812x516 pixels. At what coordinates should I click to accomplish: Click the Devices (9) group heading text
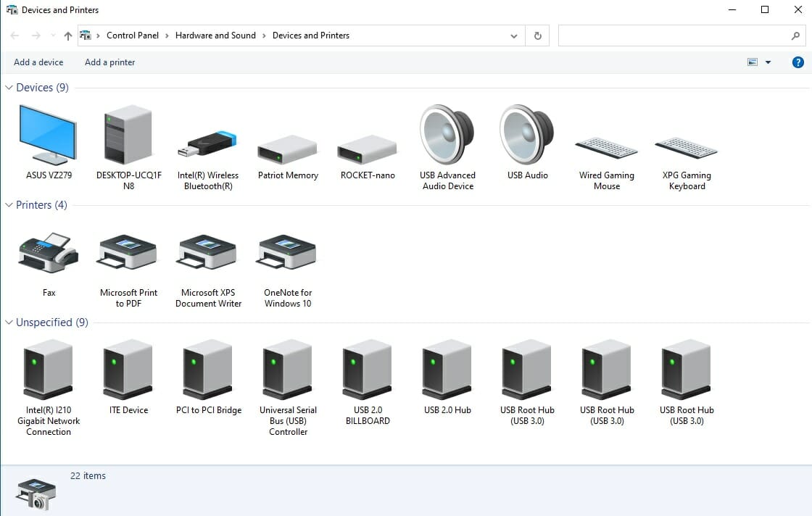pyautogui.click(x=43, y=88)
